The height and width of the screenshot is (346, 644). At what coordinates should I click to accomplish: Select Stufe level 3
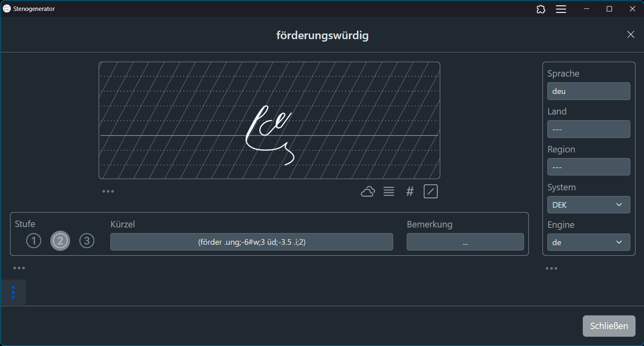(87, 241)
